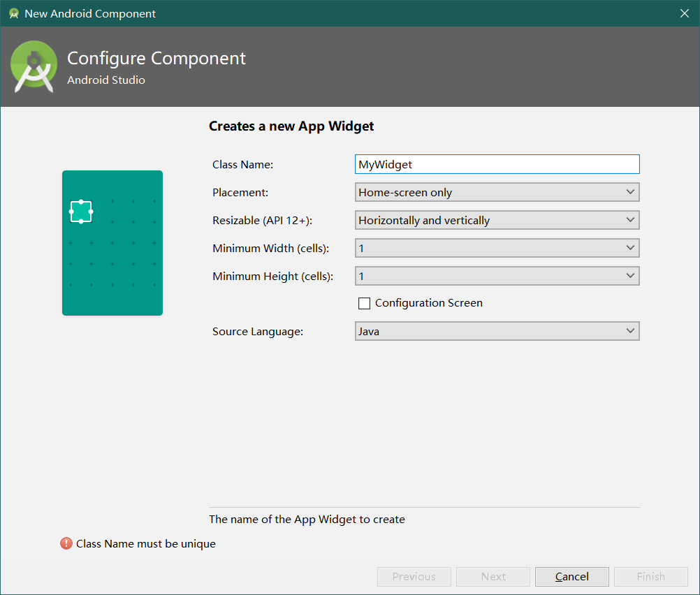Click the 'Class Name:' label
Screen dimensions: 700x595
[x=243, y=165]
